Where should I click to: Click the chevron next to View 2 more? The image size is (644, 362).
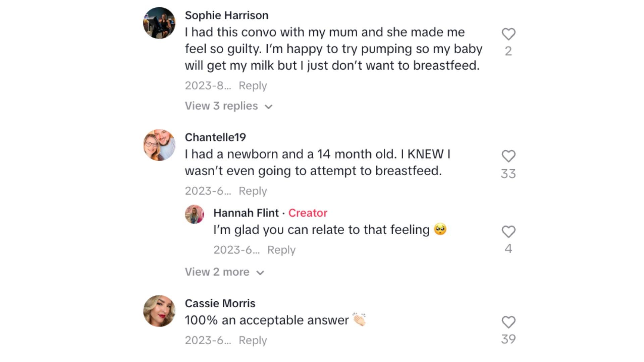pos(260,273)
